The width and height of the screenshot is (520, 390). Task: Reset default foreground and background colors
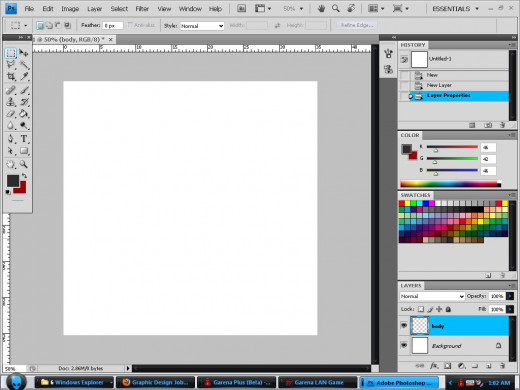click(8, 192)
